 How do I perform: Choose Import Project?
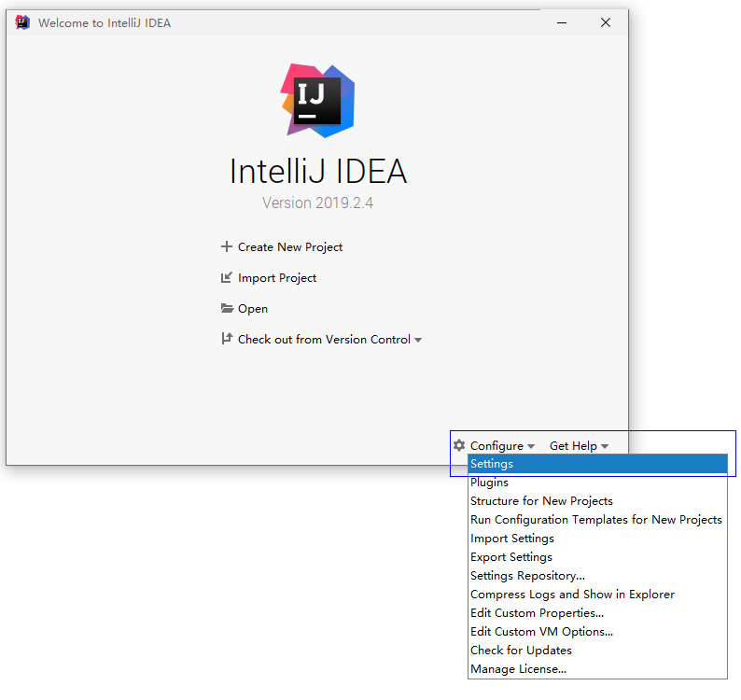277,278
